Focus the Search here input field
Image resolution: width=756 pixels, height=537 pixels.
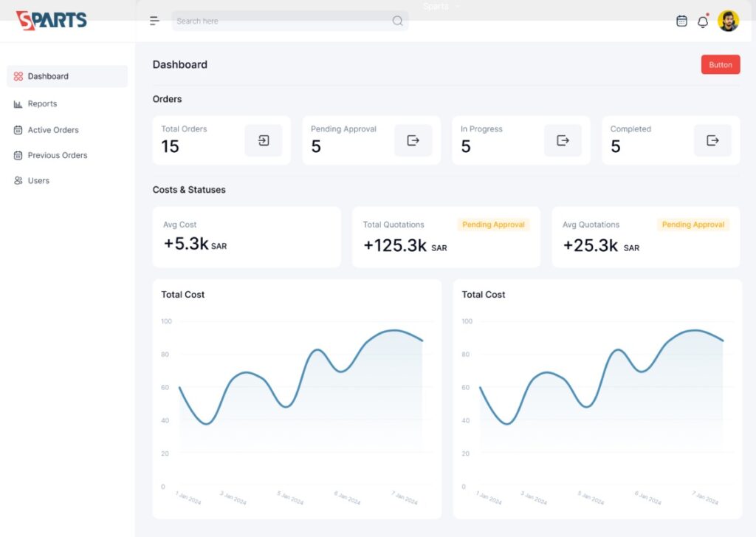pyautogui.click(x=281, y=21)
